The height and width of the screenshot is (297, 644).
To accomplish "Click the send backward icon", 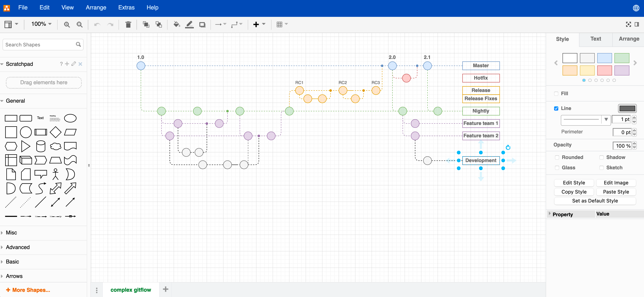I will tap(159, 24).
